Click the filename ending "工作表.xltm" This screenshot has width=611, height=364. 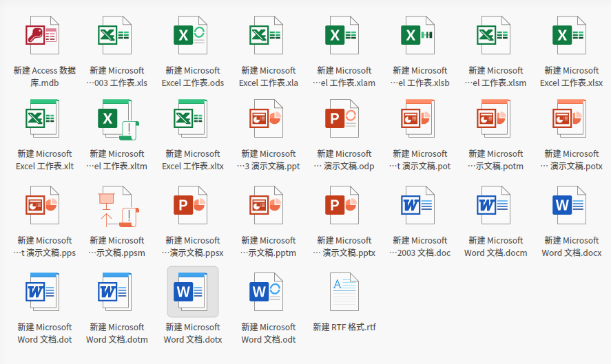(117, 167)
